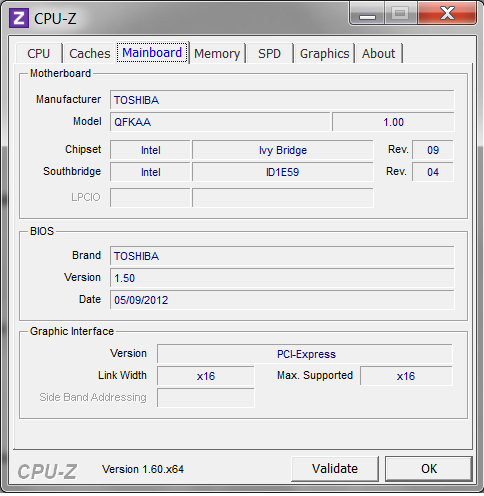Click the Max. Supported x16 field
The width and height of the screenshot is (484, 496).
click(406, 376)
